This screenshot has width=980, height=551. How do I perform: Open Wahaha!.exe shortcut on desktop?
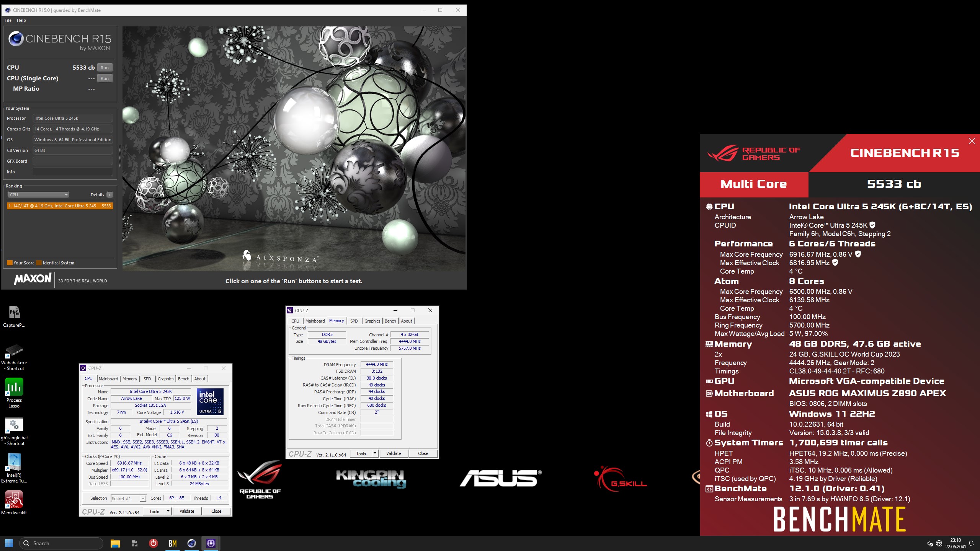click(14, 357)
